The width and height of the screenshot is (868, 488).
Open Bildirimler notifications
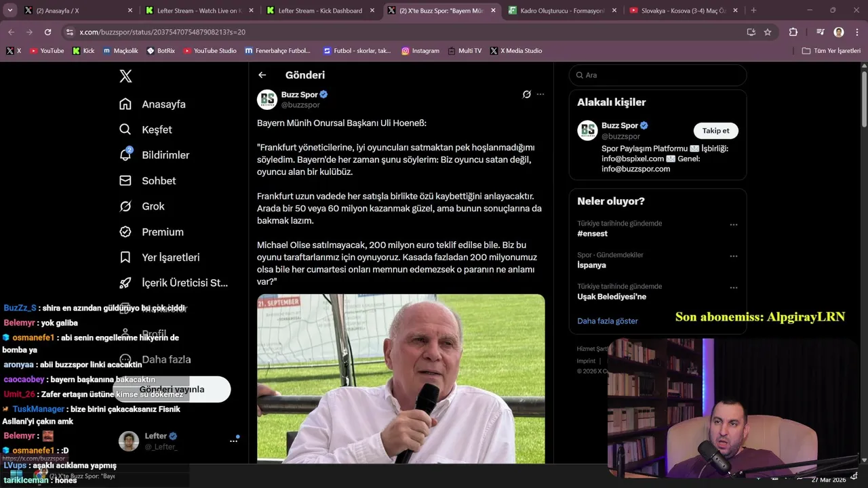pos(154,155)
